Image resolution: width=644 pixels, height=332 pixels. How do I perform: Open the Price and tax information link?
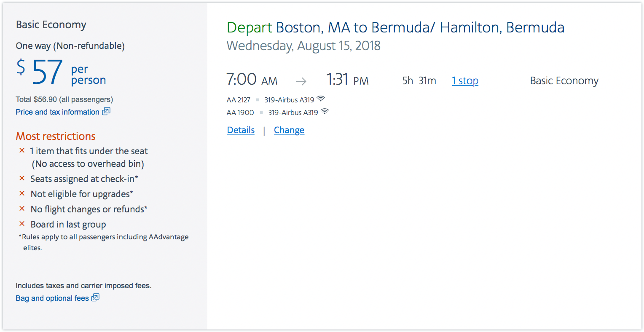[57, 112]
